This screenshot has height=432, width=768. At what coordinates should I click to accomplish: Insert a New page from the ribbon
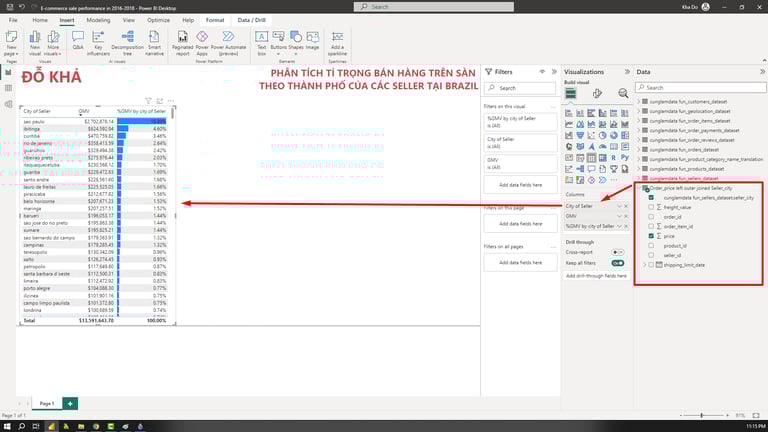(11, 43)
